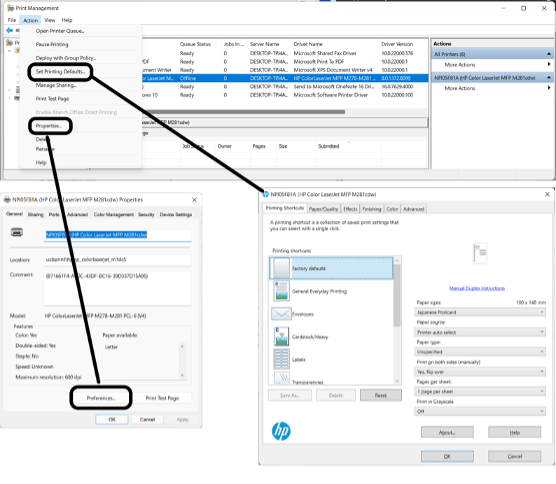The height and width of the screenshot is (484, 556).
Task: Choose Properties in Action menu
Action: click(x=49, y=126)
